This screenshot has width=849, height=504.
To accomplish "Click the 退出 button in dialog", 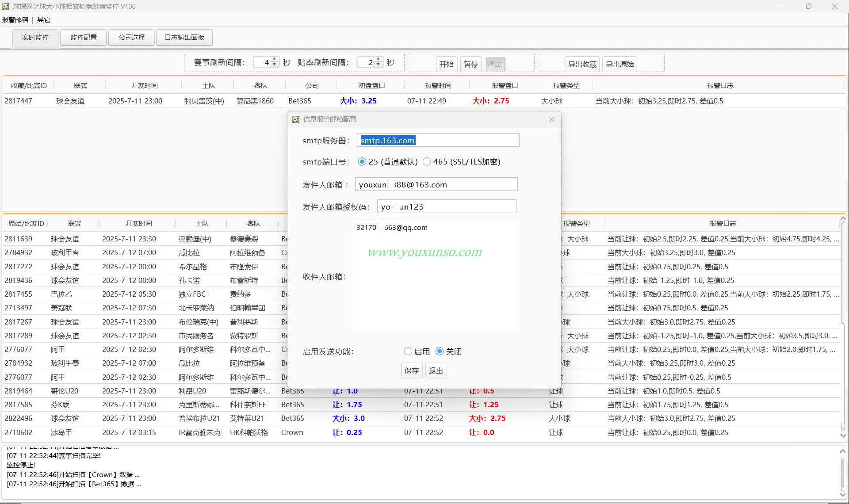I will tap(436, 370).
